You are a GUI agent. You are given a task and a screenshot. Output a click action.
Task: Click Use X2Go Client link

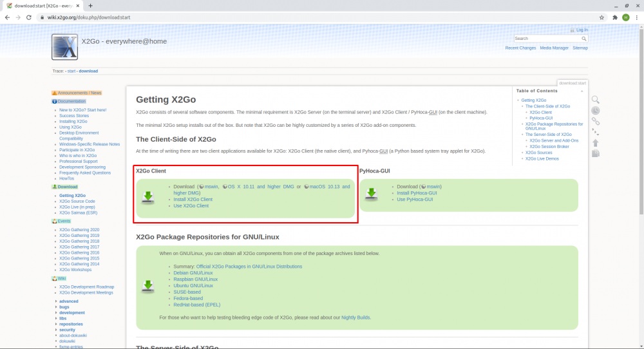(x=191, y=205)
